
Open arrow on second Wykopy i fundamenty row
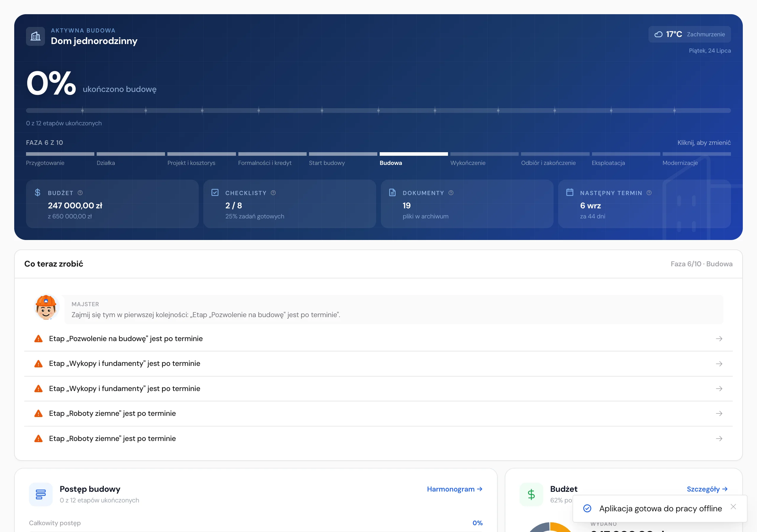[x=719, y=389]
